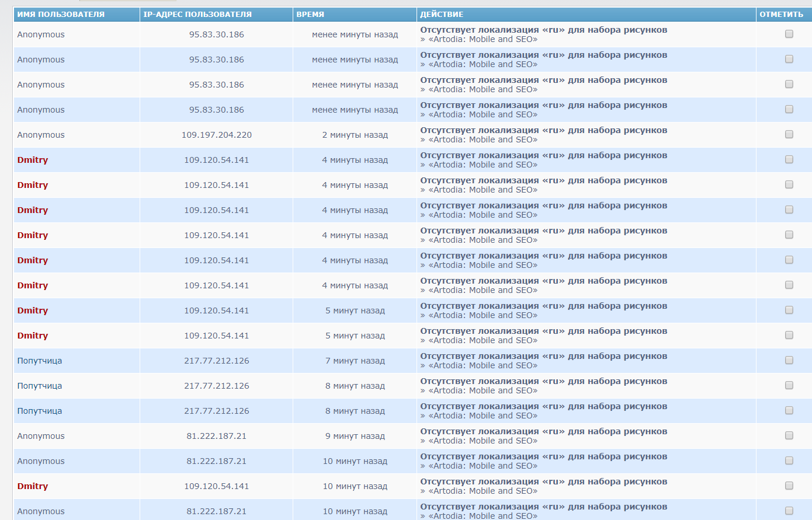Image resolution: width=812 pixels, height=520 pixels.
Task: Select IP address 109.197.204.220
Action: coord(217,135)
